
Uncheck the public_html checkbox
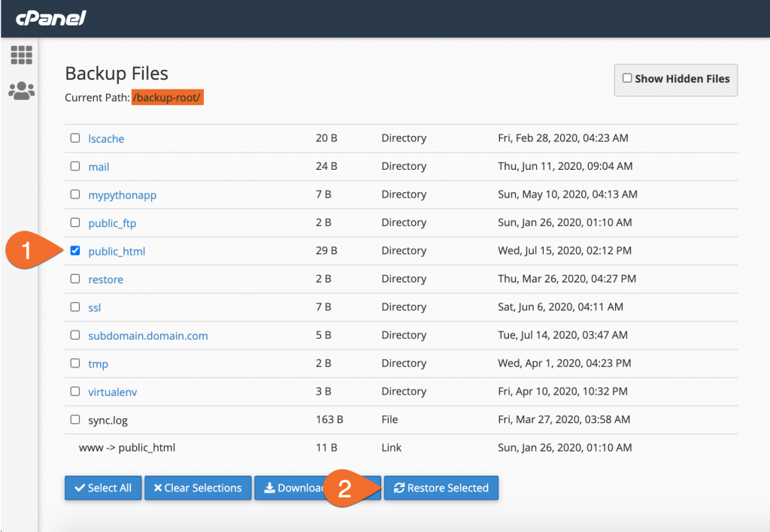pos(75,251)
